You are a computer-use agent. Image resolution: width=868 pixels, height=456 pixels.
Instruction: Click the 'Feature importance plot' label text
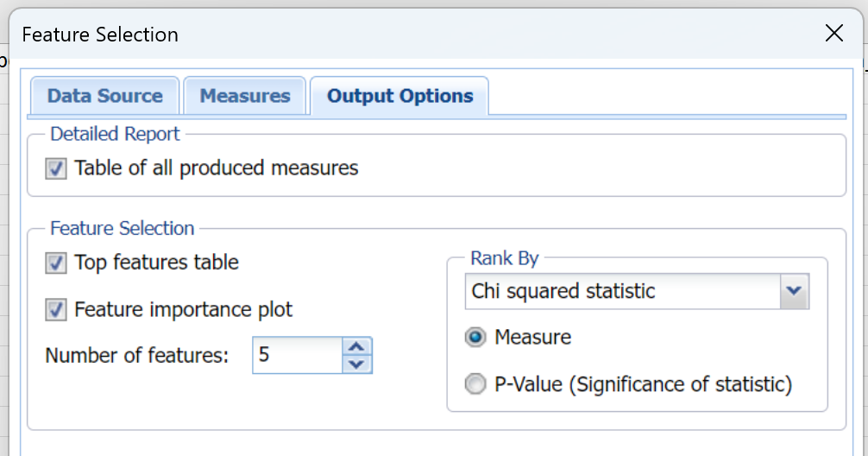(183, 308)
